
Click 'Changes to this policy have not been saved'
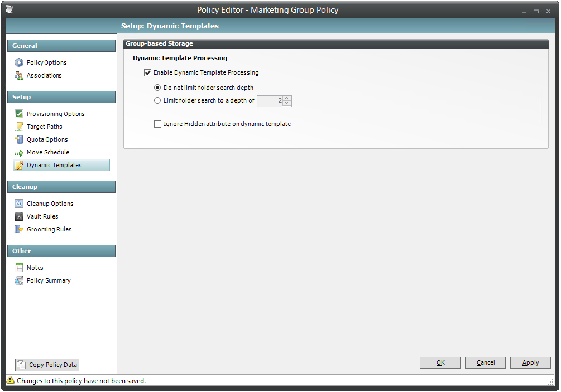pyautogui.click(x=81, y=381)
